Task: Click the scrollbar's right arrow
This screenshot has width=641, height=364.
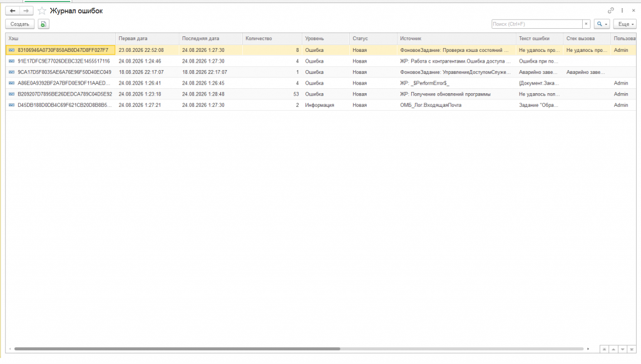Action: point(588,349)
